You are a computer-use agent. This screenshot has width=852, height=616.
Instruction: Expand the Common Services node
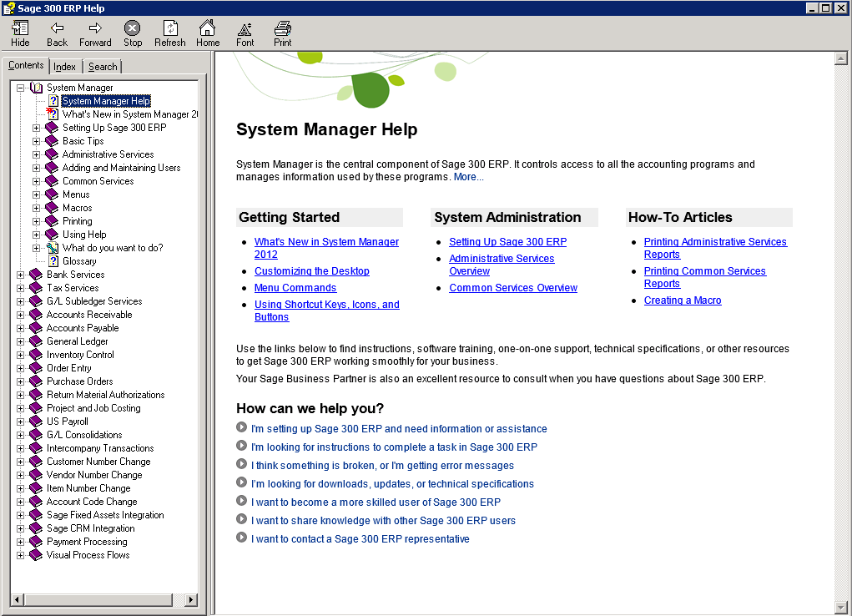click(x=36, y=181)
